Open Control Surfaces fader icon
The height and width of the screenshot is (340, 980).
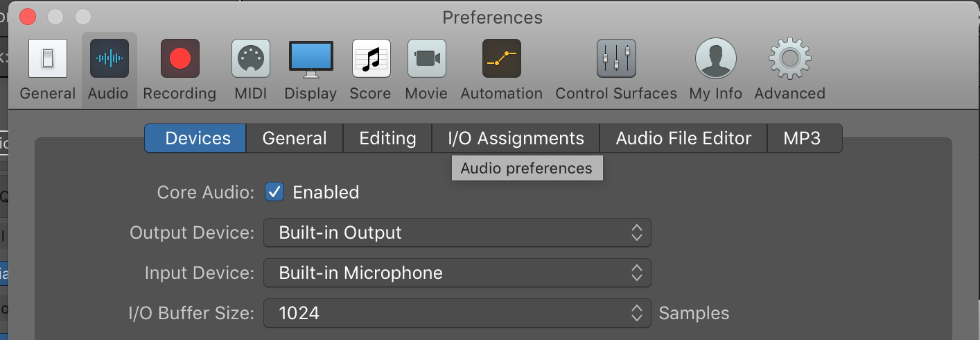pyautogui.click(x=616, y=58)
